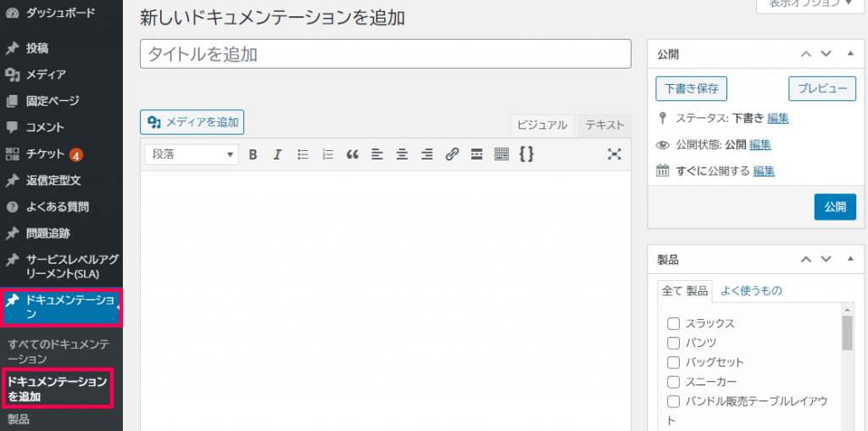Edit the ステータス via 編集 link
This screenshot has width=868, height=431.
click(x=778, y=118)
